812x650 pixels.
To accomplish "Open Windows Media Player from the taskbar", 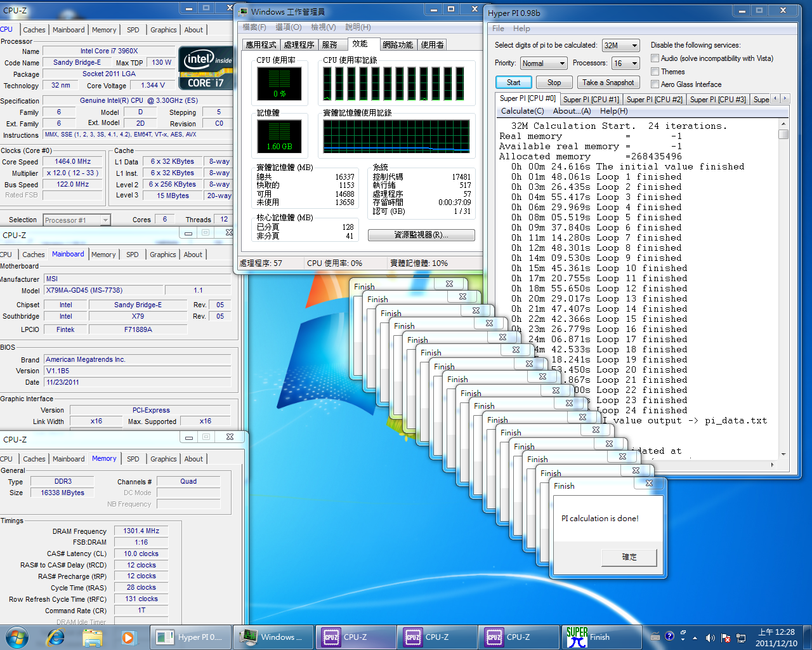I will [128, 637].
